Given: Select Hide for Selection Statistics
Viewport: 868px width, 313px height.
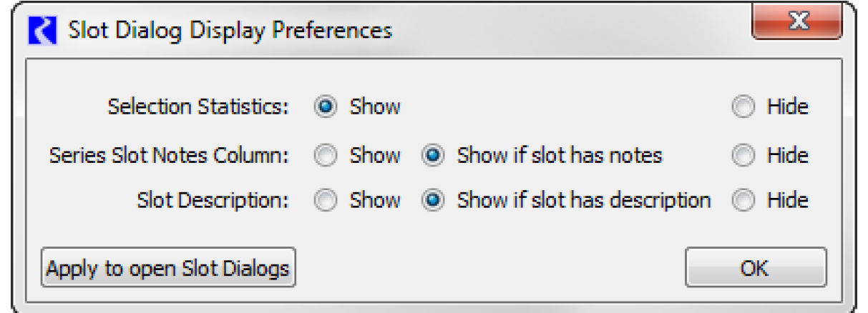Looking at the screenshot, I should 743,107.
